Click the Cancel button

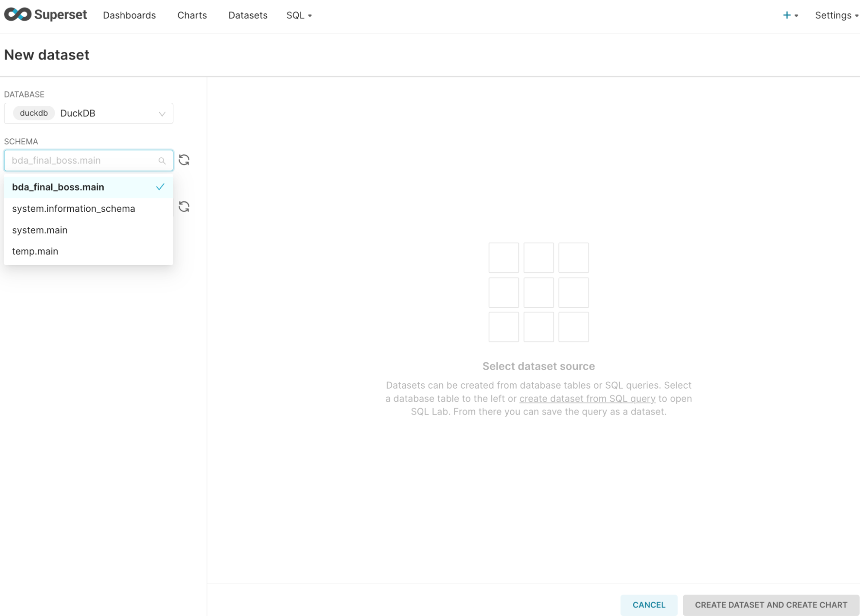click(x=649, y=605)
